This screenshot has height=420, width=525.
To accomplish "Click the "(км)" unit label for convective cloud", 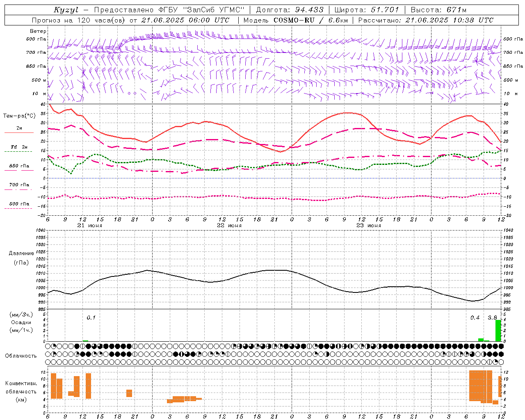I will coord(21,399).
